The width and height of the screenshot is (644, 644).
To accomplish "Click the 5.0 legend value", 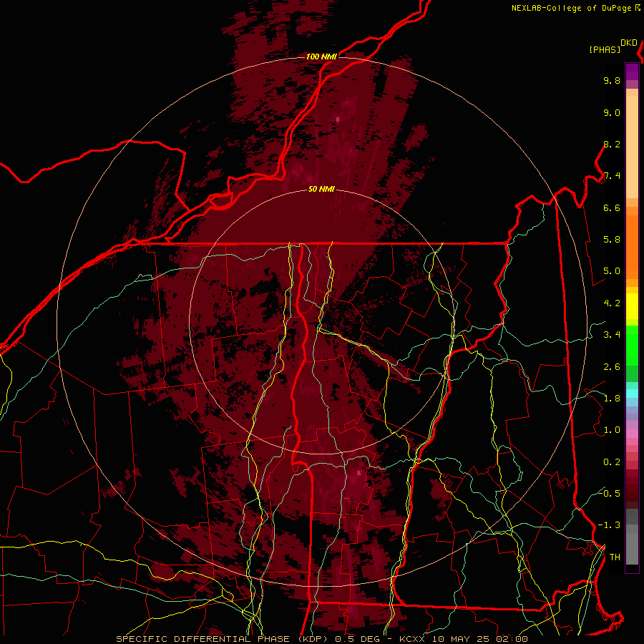I will click(x=612, y=271).
